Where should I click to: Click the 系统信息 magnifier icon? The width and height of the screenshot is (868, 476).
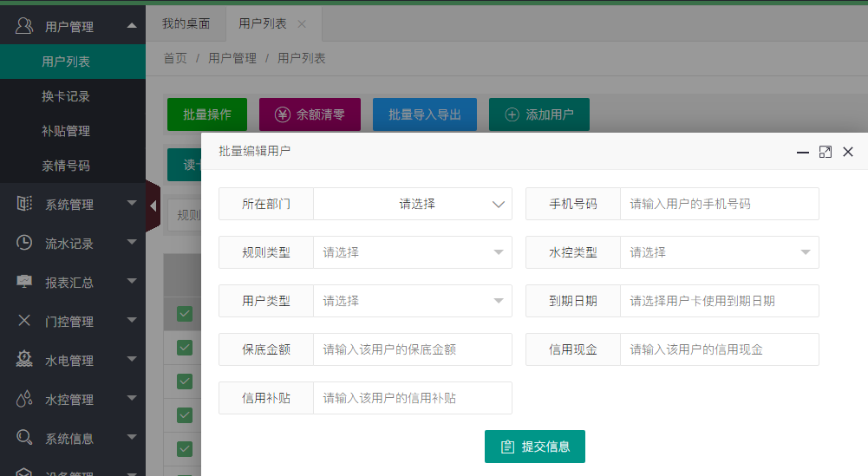(x=24, y=438)
